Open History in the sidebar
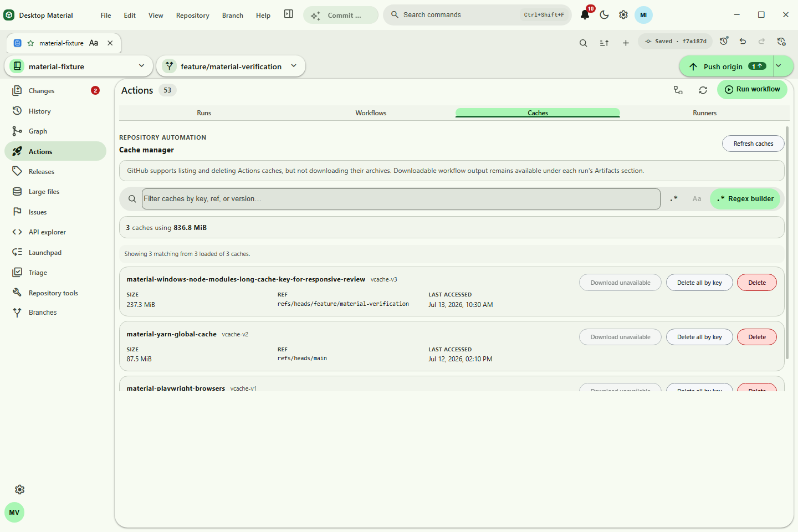The height and width of the screenshot is (532, 798). click(55, 111)
